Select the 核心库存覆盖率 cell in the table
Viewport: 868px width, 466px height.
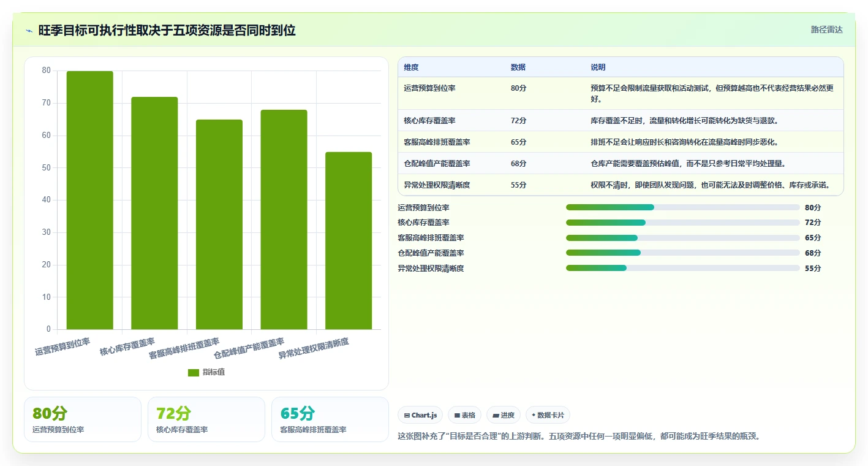[x=430, y=121]
